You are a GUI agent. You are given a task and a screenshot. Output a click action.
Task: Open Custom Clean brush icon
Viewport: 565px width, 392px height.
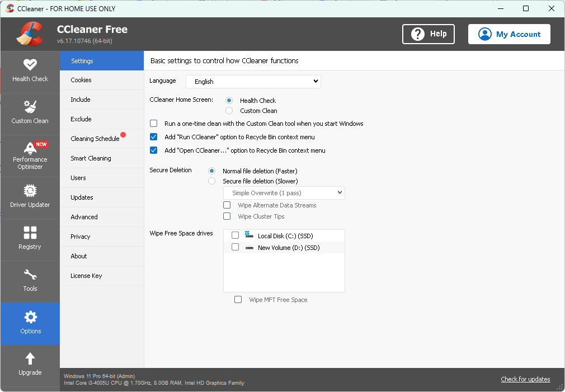click(x=30, y=107)
